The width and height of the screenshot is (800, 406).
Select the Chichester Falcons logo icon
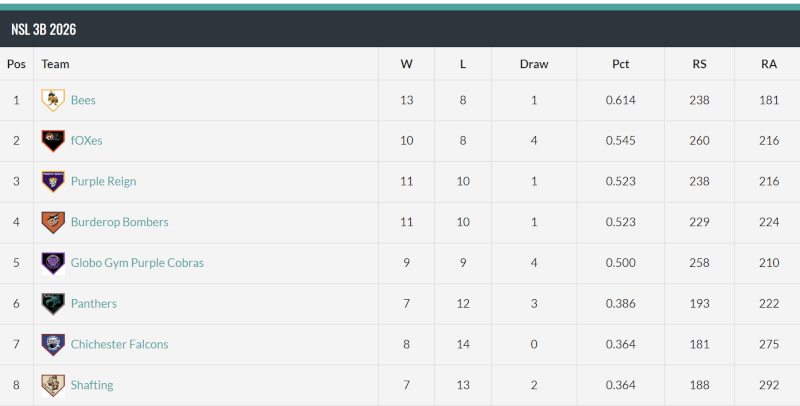pos(53,344)
